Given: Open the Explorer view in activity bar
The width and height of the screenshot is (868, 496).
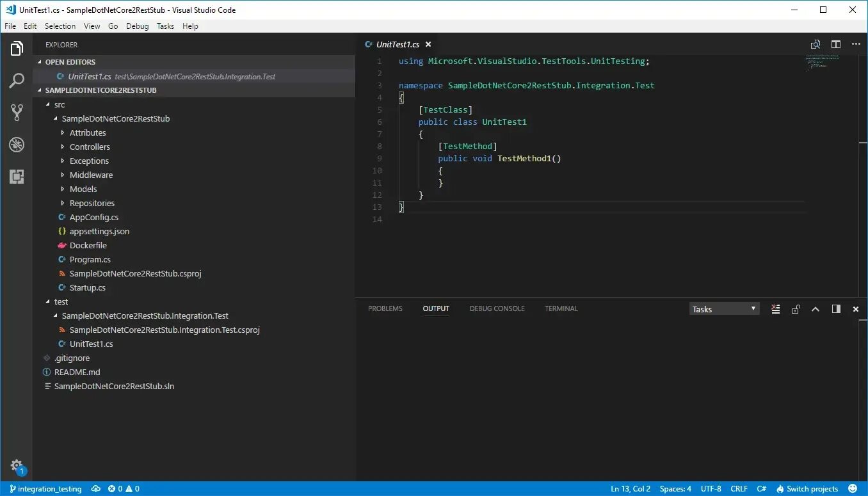Looking at the screenshot, I should click(17, 49).
